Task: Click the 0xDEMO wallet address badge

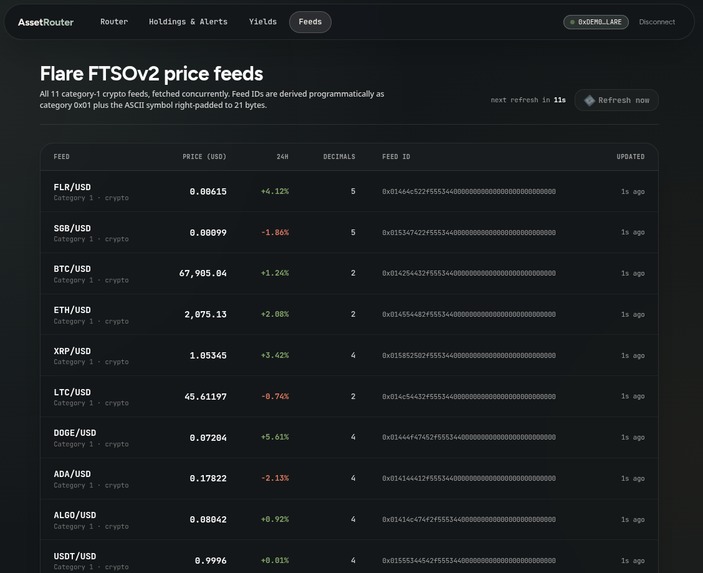Action: 596,22
